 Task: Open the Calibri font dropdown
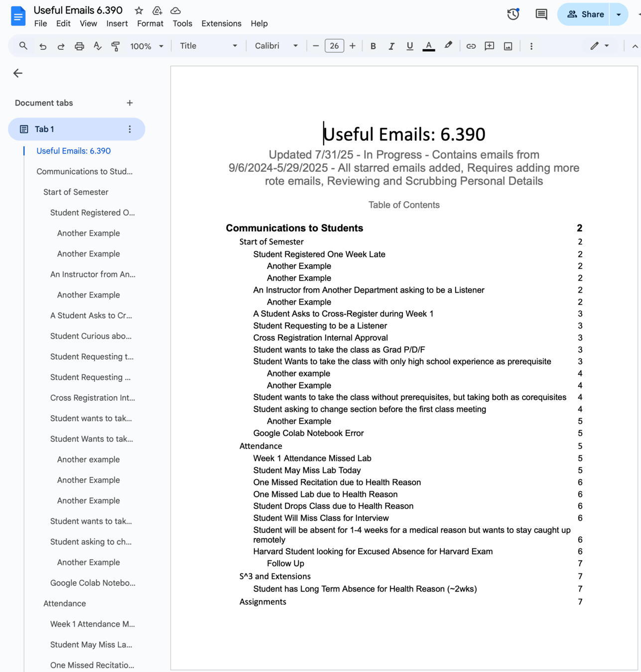coord(276,46)
